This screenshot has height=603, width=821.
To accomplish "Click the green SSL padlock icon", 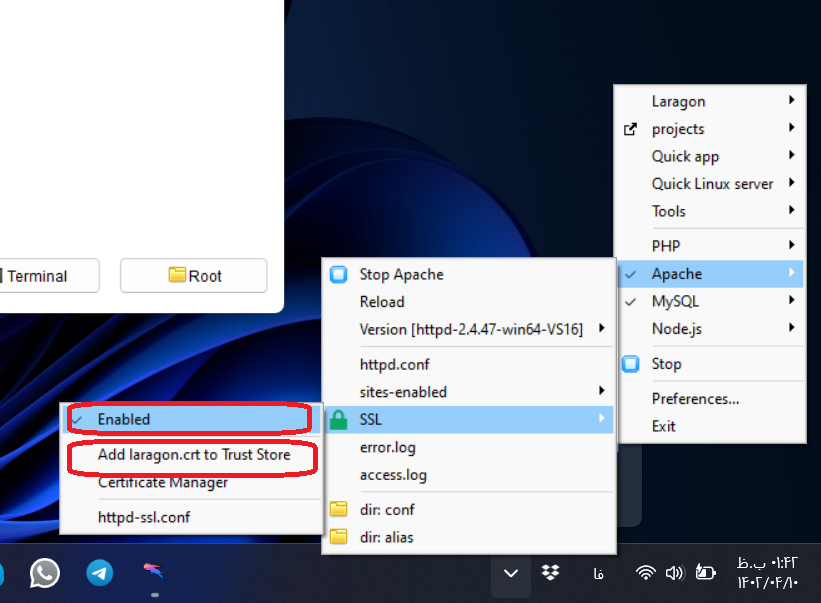I will (338, 420).
